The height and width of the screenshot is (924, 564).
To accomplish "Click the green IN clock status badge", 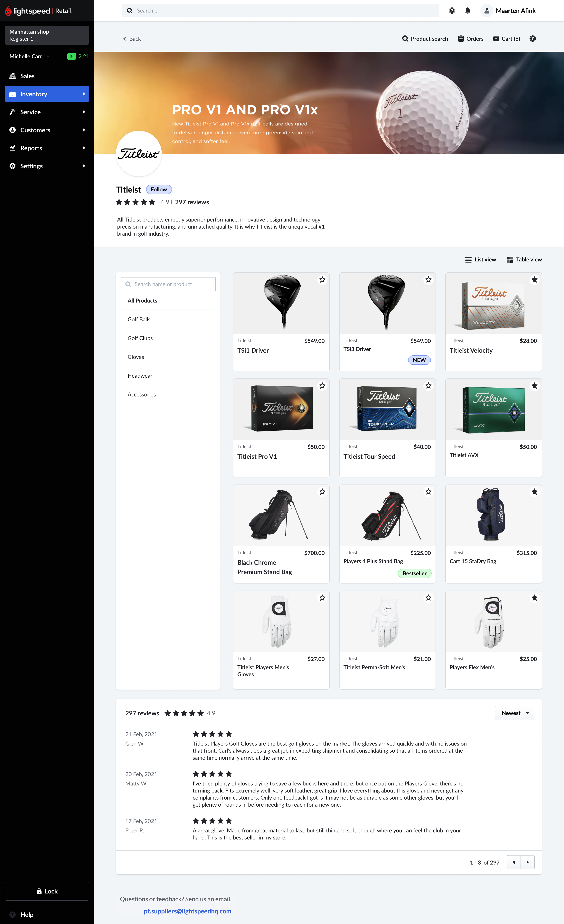I will [x=71, y=56].
